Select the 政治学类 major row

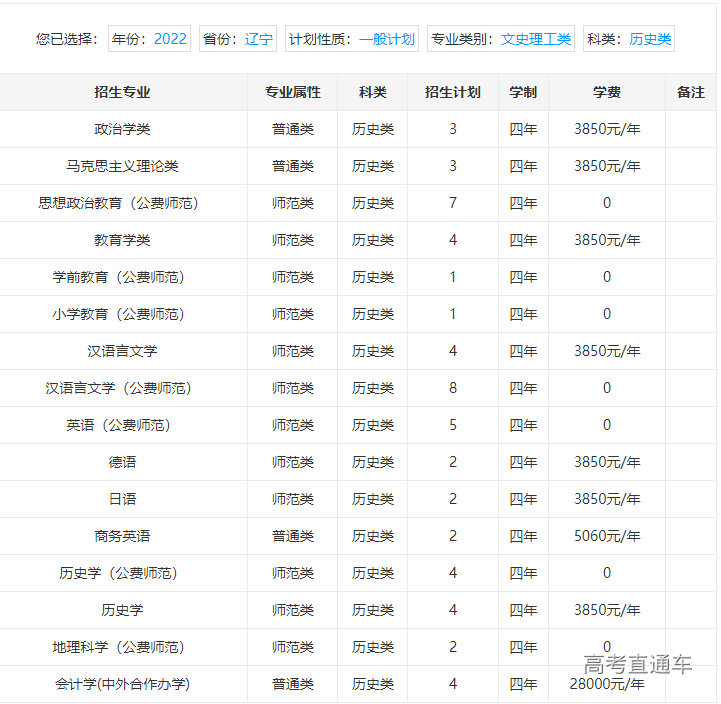pos(122,129)
